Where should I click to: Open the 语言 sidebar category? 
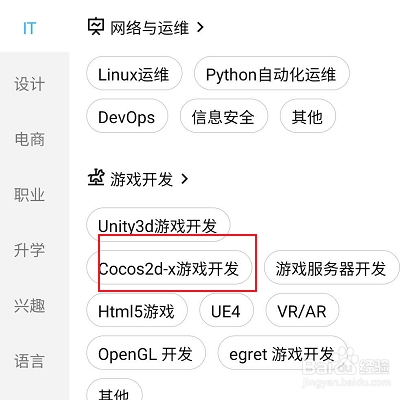click(29, 361)
